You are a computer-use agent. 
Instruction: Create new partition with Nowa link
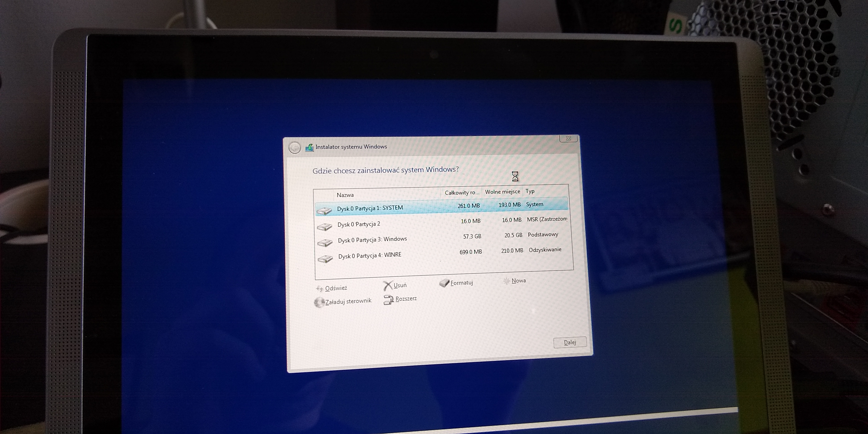coord(519,280)
